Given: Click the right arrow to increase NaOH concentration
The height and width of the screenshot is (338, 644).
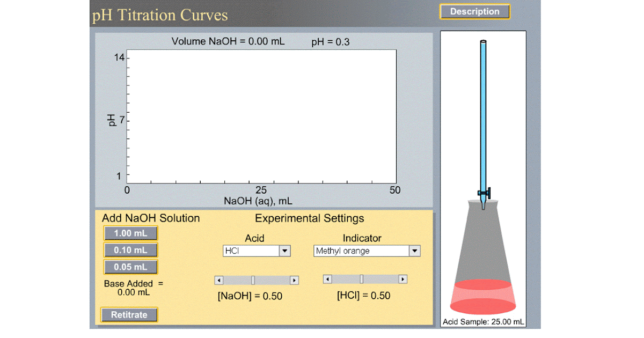Looking at the screenshot, I should pyautogui.click(x=294, y=280).
